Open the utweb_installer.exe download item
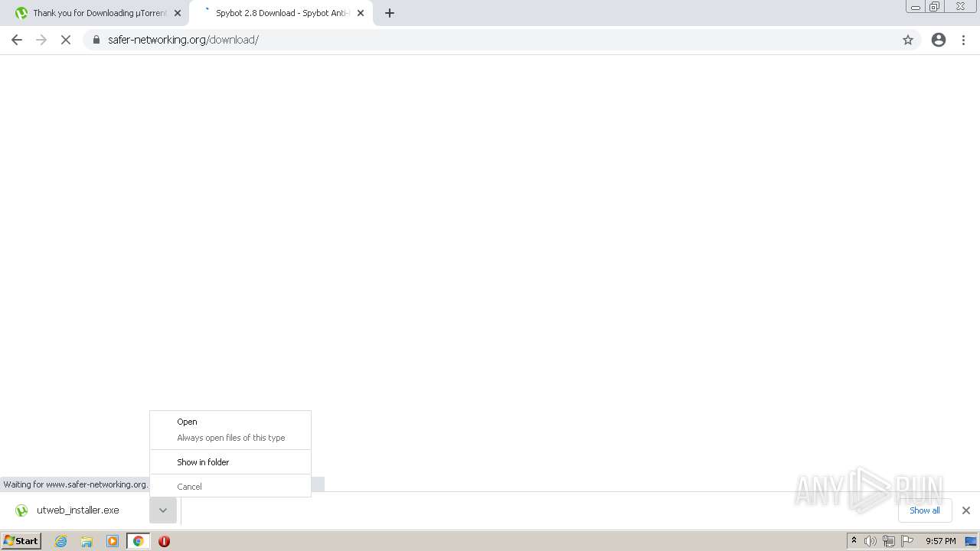The width and height of the screenshot is (980, 551). (77, 510)
